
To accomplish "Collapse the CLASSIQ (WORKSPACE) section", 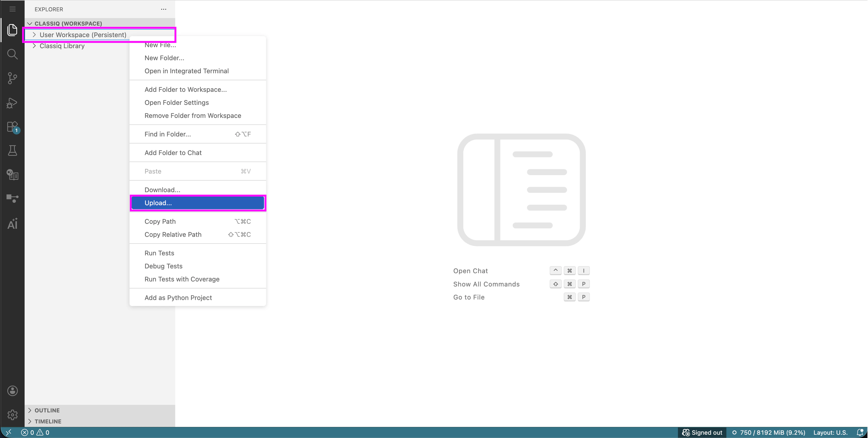I will (x=100, y=24).
